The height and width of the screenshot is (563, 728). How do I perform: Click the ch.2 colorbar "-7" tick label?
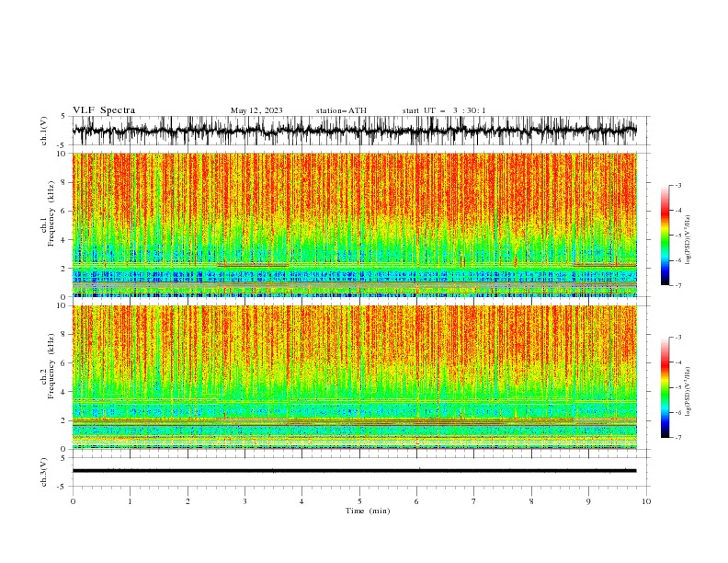pyautogui.click(x=678, y=438)
